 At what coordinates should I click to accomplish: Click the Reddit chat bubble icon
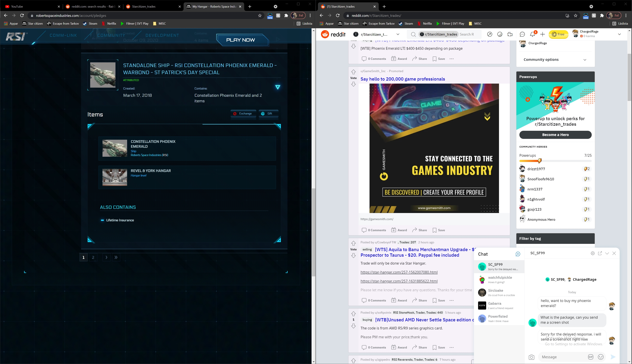coord(522,34)
